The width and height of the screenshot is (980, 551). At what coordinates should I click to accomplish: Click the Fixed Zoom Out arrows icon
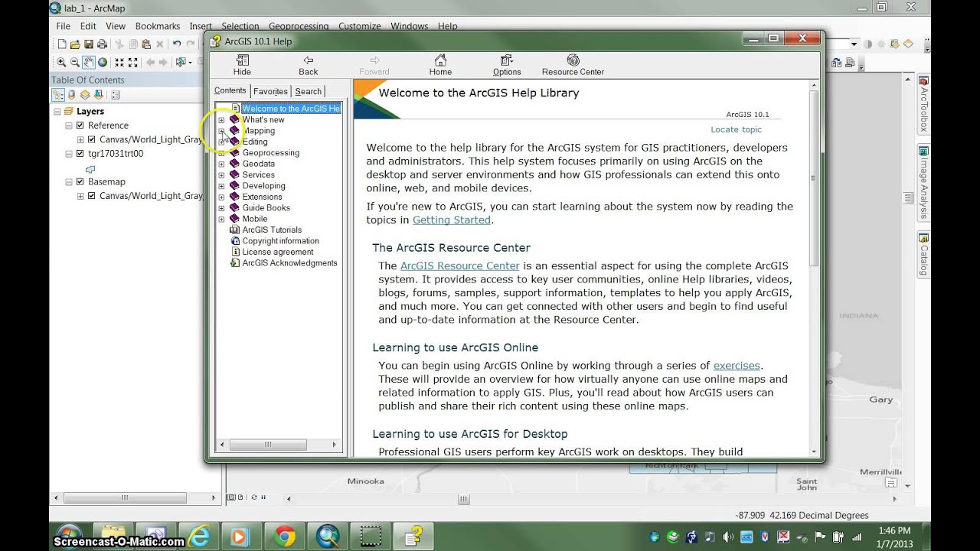(133, 62)
